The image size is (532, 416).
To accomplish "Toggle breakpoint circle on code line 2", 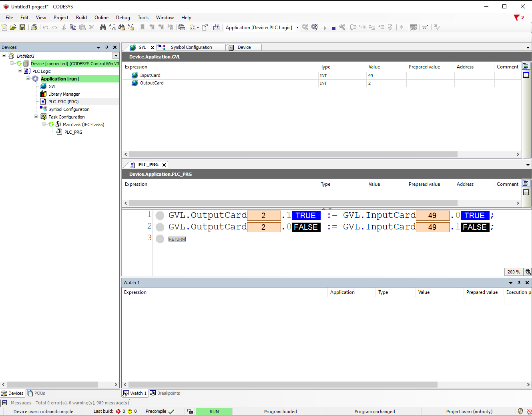I will 160,227.
